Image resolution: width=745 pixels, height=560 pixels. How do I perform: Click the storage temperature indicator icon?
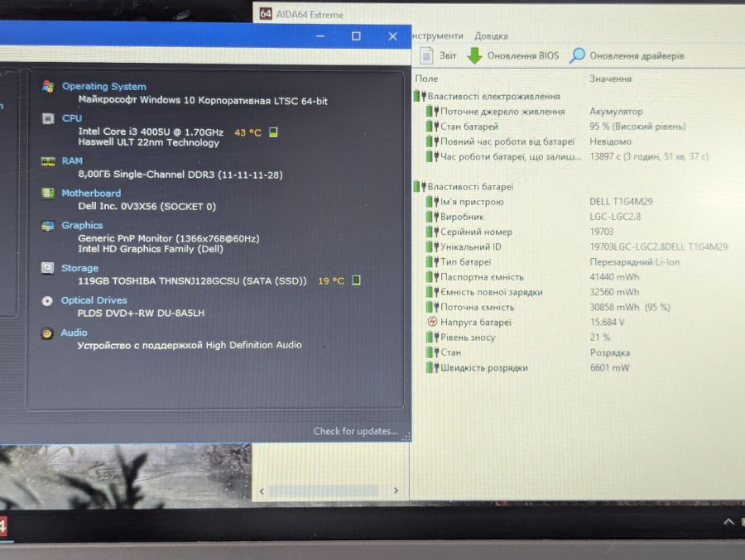click(x=356, y=280)
